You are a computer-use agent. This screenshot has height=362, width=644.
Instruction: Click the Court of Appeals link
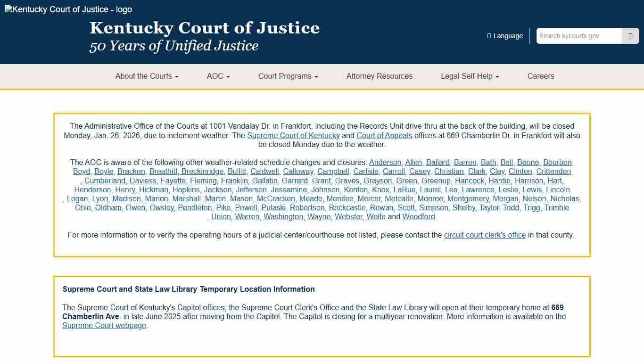click(x=384, y=135)
